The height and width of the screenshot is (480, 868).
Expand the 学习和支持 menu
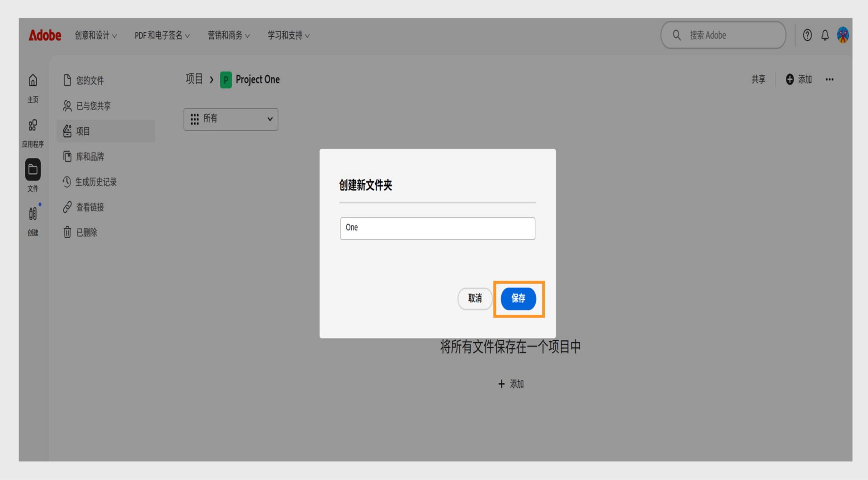click(288, 35)
